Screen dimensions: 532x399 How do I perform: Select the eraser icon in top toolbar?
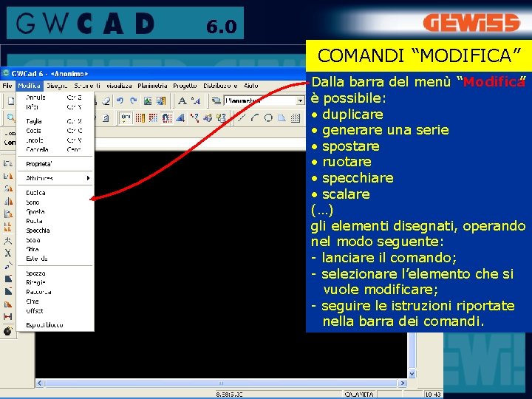[106, 100]
